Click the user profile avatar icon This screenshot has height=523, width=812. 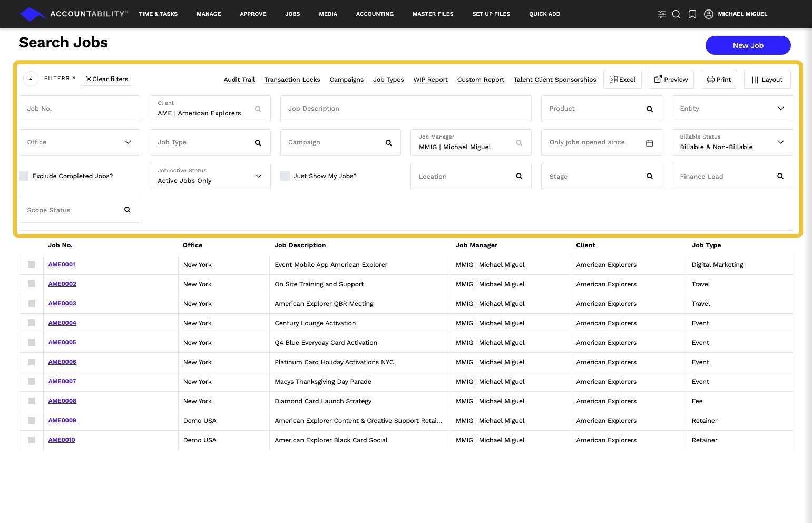(709, 14)
